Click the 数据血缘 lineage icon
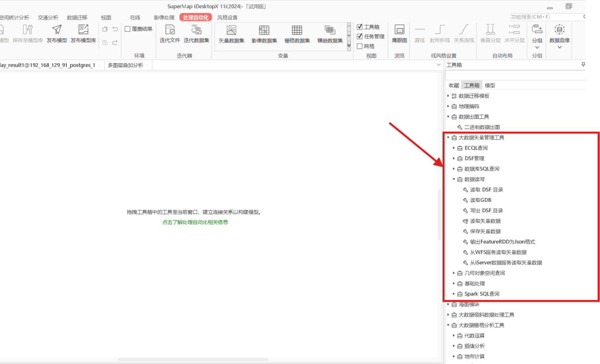Image resolution: width=600 pixels, height=364 pixels. coord(559,30)
